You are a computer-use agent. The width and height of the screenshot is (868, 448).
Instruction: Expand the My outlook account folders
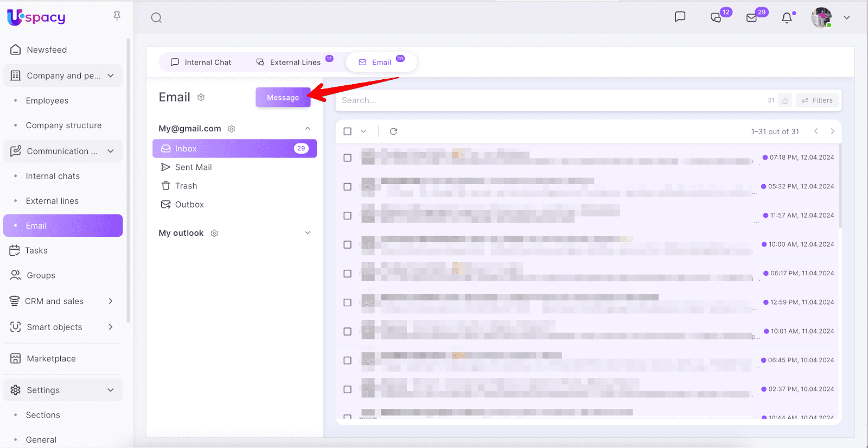click(x=308, y=233)
